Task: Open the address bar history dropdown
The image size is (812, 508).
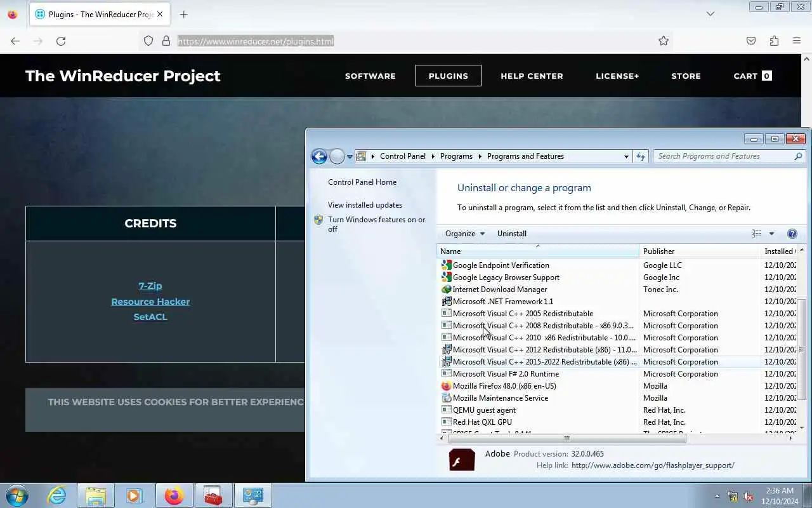Action: (626, 156)
